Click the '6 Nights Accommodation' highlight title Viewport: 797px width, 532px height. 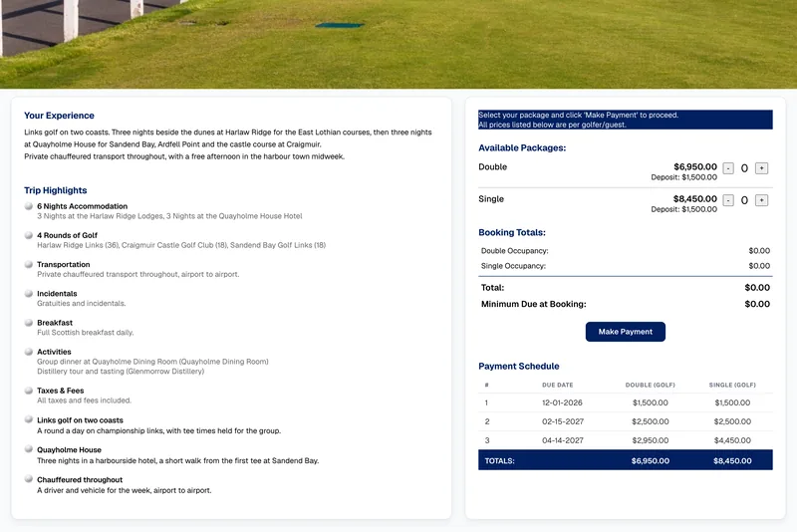coord(82,206)
